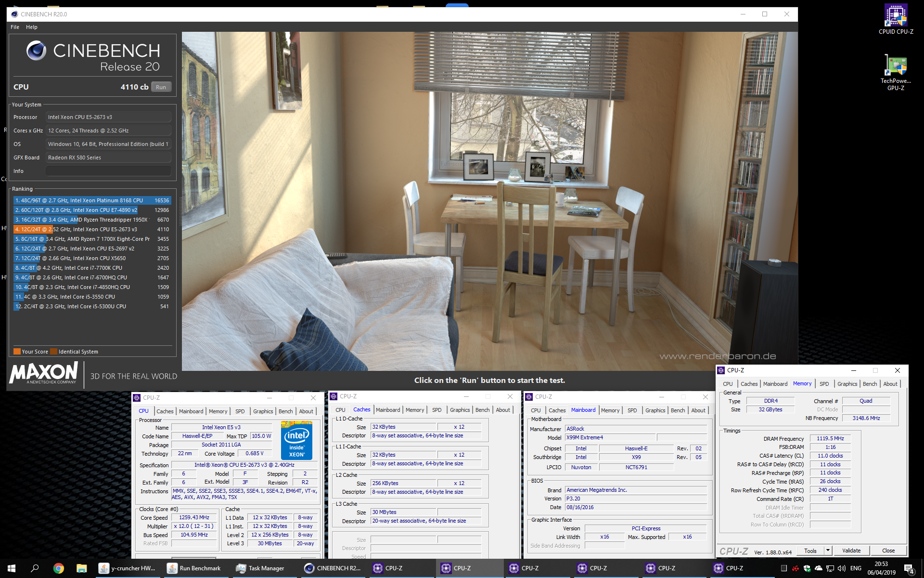The height and width of the screenshot is (578, 924).
Task: Launch Google Chrome from the taskbar
Action: [x=58, y=568]
